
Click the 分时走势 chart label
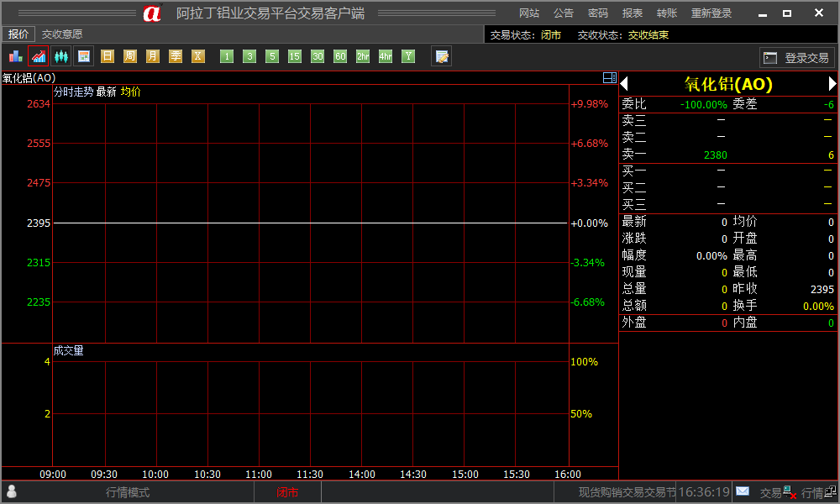(x=73, y=92)
